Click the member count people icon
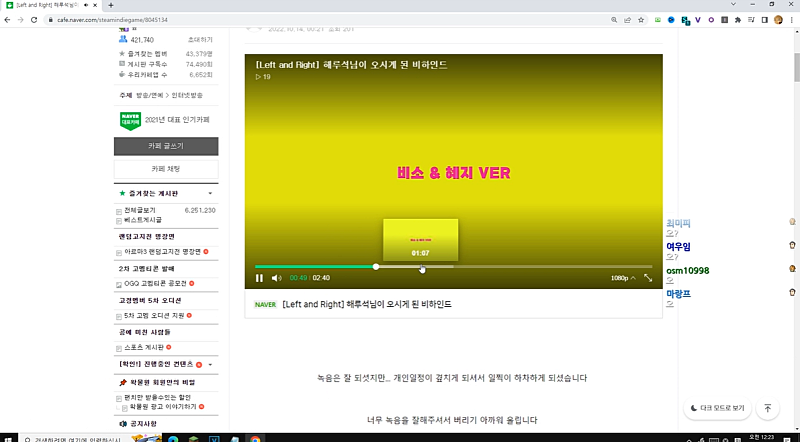The image size is (800, 442). click(x=122, y=39)
